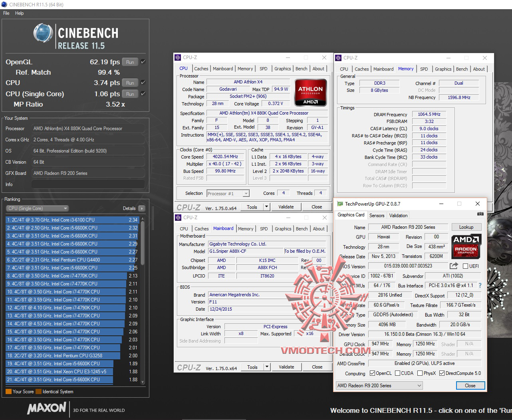The image size is (512, 420).
Task: Click Lookup button in GPU-Z
Action: coord(466,227)
